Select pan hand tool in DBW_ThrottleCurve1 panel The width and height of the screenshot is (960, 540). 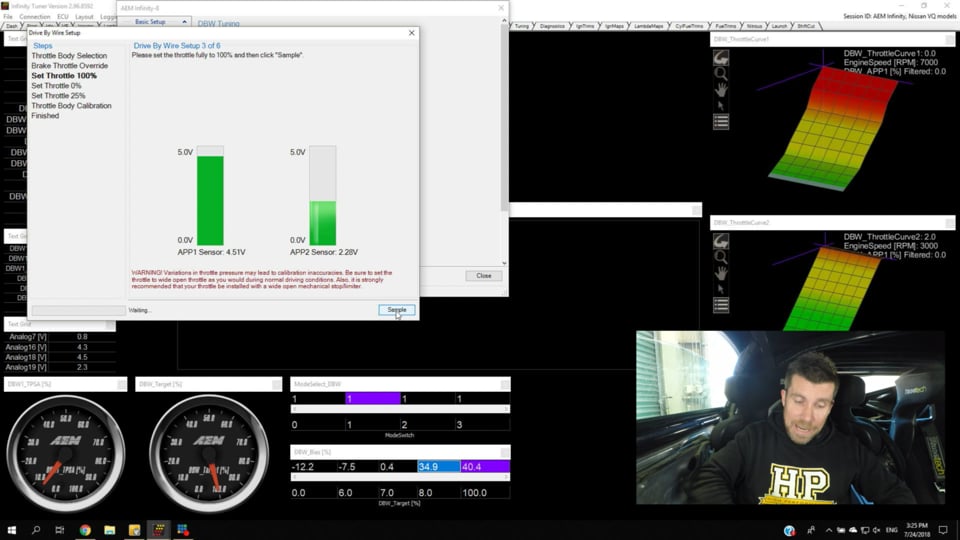point(721,90)
